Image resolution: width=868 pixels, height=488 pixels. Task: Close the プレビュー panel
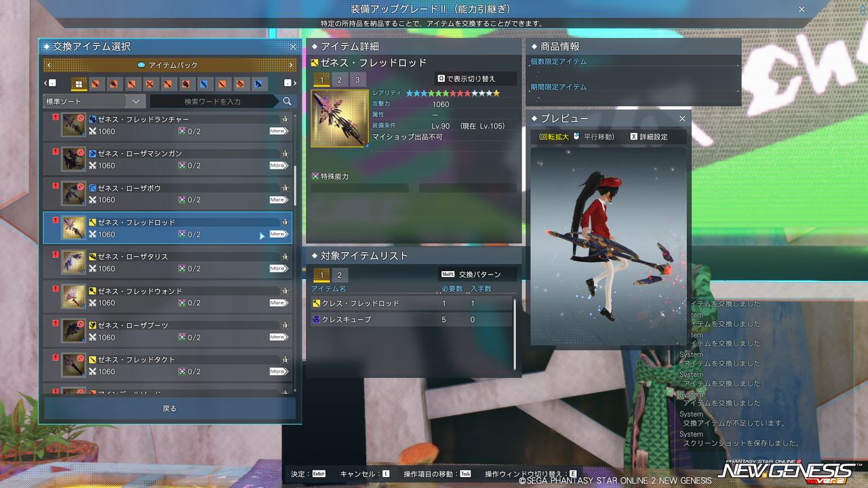point(682,119)
